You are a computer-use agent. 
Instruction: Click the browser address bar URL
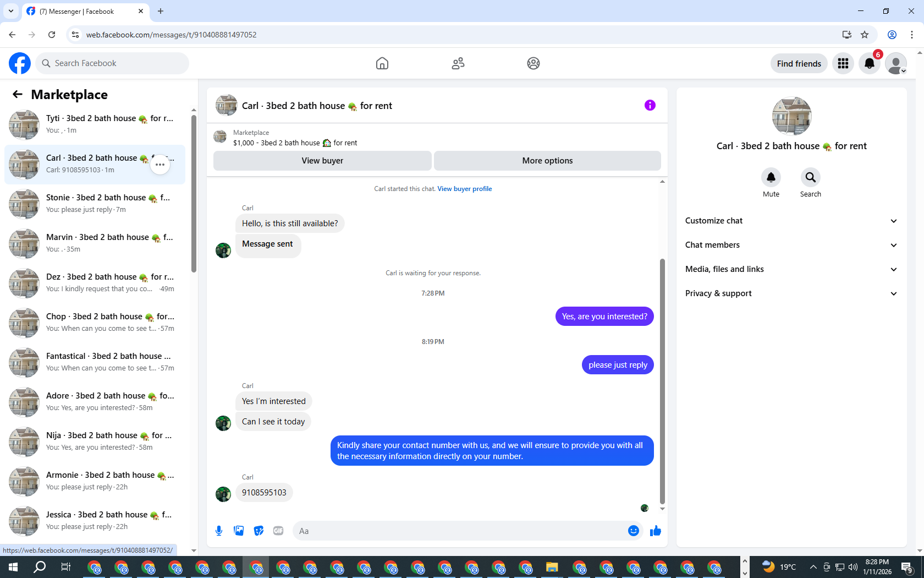click(171, 35)
